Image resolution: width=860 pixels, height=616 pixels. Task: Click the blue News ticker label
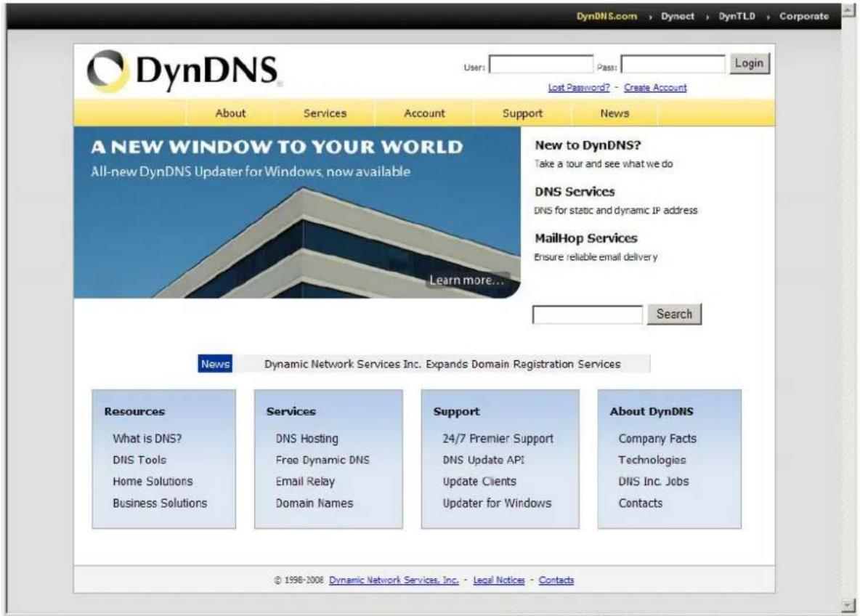pos(215,364)
